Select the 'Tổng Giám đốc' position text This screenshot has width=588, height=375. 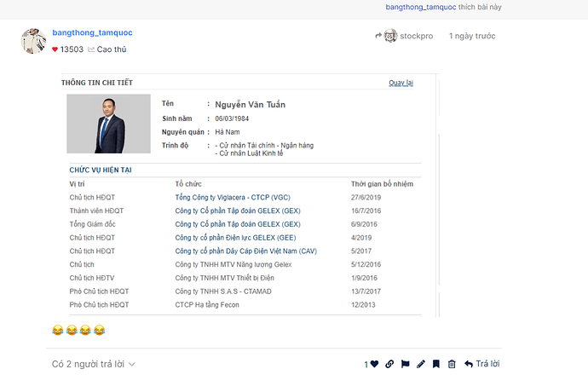pos(92,224)
